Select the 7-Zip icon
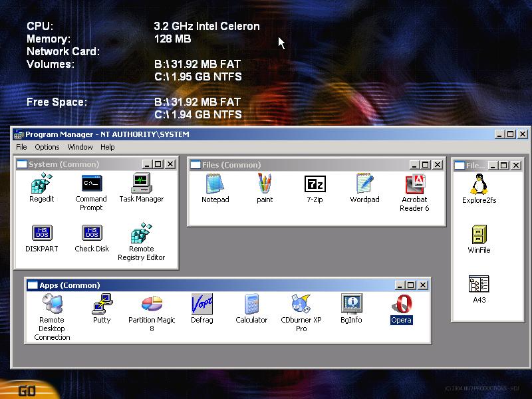The width and height of the screenshot is (532, 399). 315,184
